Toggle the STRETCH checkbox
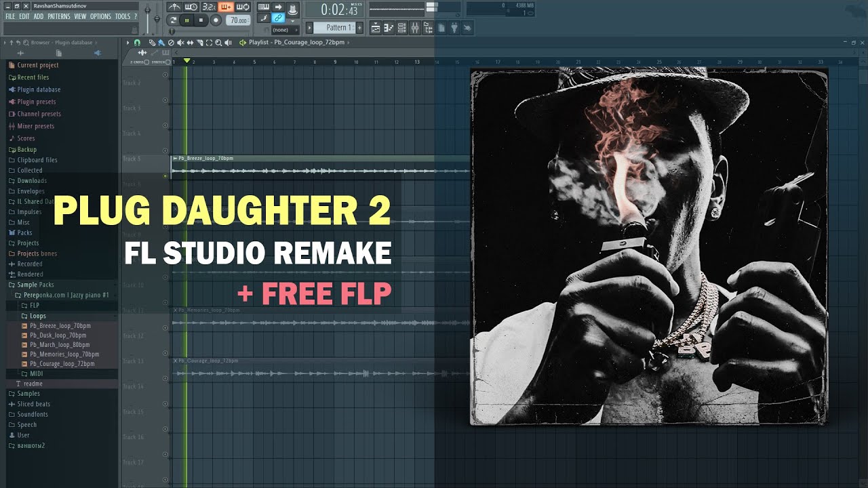The image size is (868, 488). click(x=167, y=62)
